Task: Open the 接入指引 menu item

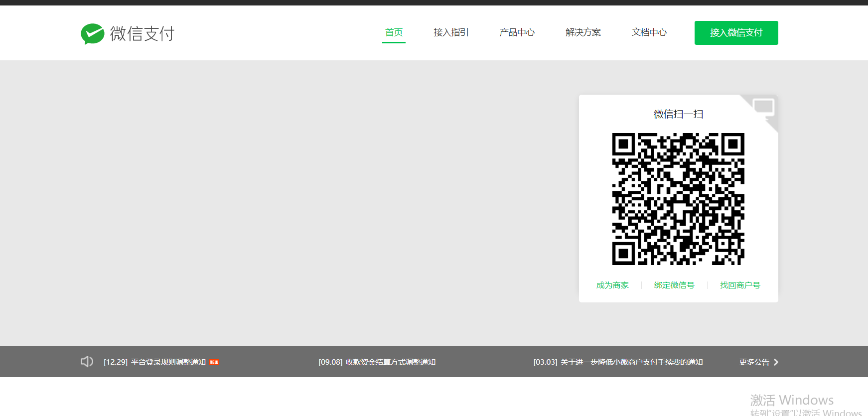Action: pyautogui.click(x=451, y=32)
